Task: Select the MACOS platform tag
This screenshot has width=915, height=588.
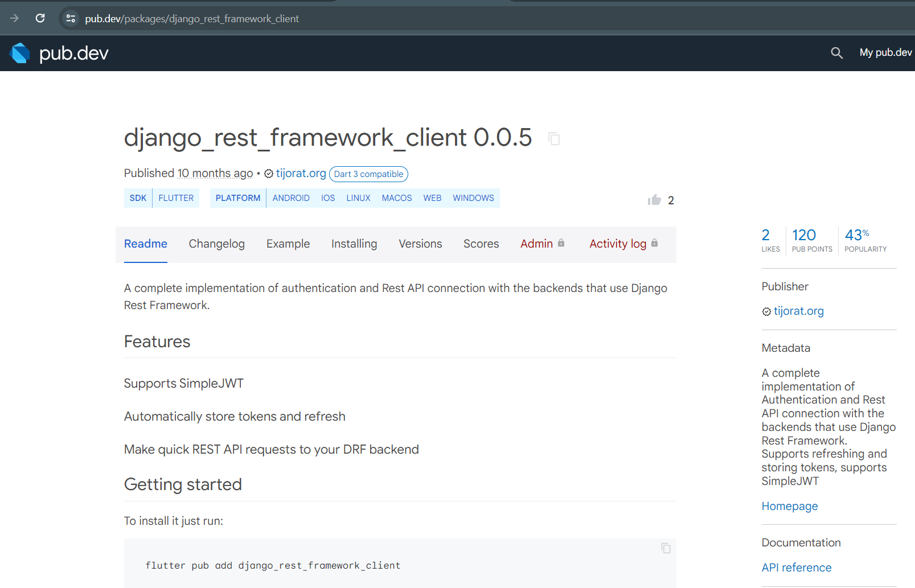Action: pos(397,198)
